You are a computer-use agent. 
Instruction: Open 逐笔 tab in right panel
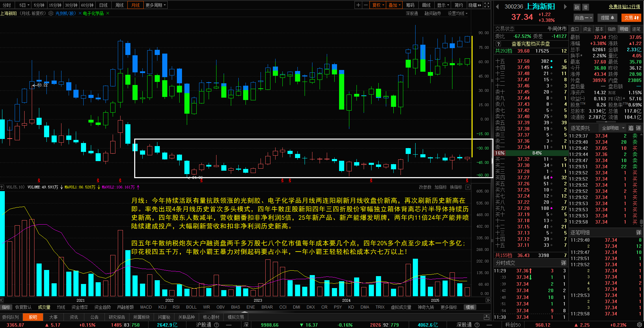(x=636, y=29)
